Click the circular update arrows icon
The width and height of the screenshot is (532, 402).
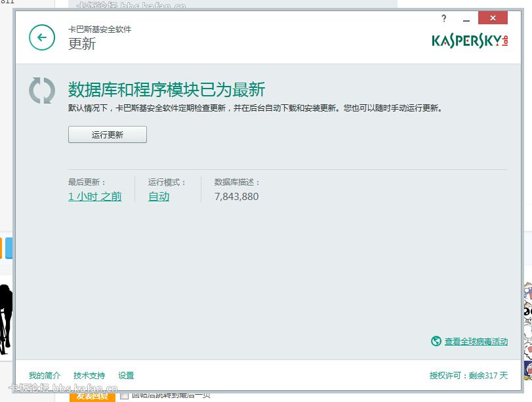pyautogui.click(x=42, y=90)
